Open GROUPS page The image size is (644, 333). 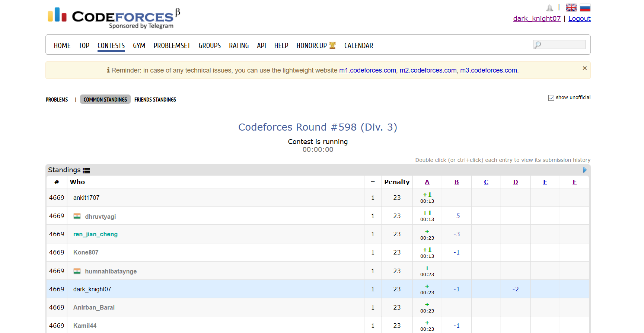[210, 45]
